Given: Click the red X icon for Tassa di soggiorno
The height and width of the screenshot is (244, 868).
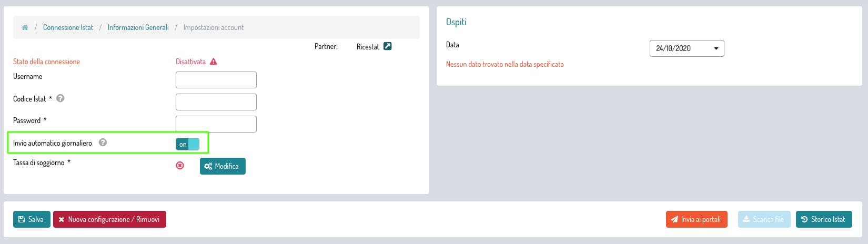Looking at the screenshot, I should 180,166.
